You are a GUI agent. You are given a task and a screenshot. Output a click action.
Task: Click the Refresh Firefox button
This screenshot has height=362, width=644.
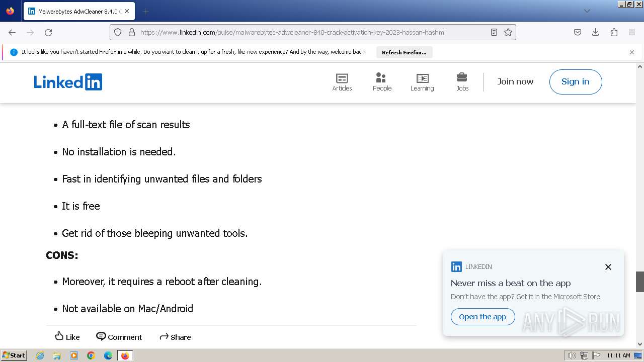pyautogui.click(x=404, y=52)
